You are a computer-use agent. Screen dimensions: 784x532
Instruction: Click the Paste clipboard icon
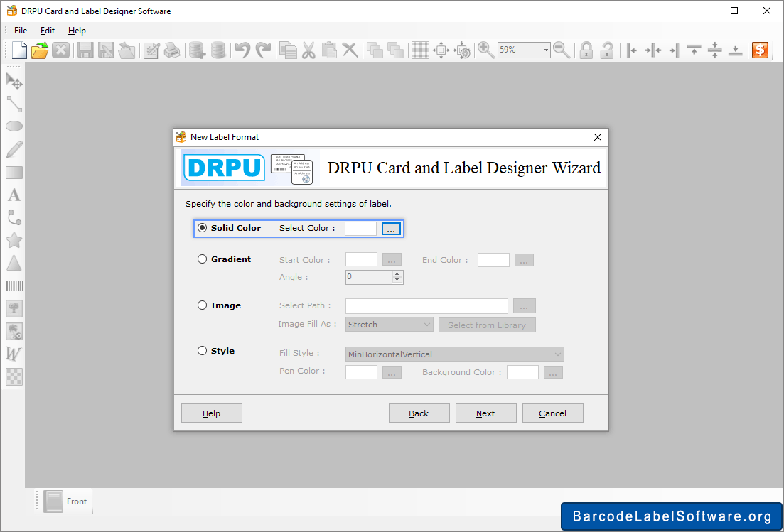[329, 50]
